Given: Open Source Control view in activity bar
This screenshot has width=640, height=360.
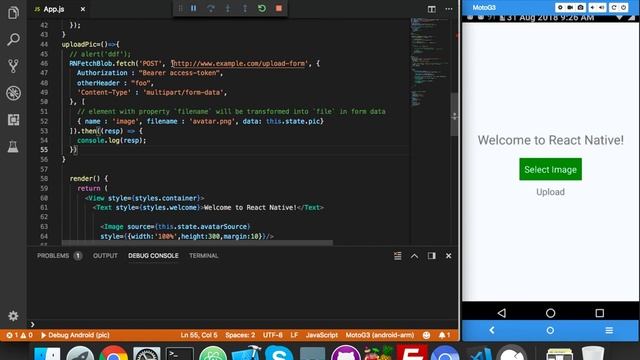Looking at the screenshot, I should (x=13, y=66).
